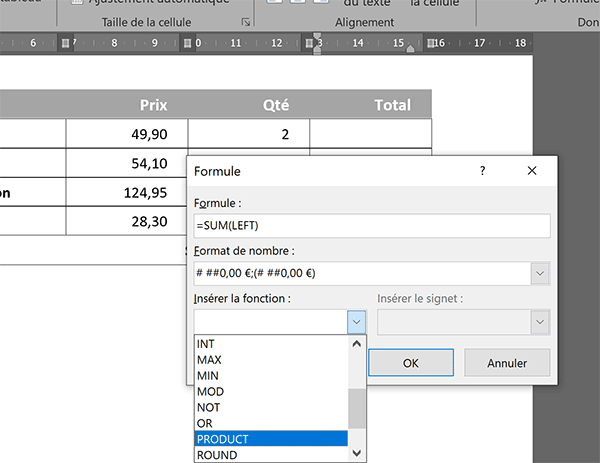Click the Formule text input field
Viewport: 600px width, 463px height.
[x=372, y=226]
